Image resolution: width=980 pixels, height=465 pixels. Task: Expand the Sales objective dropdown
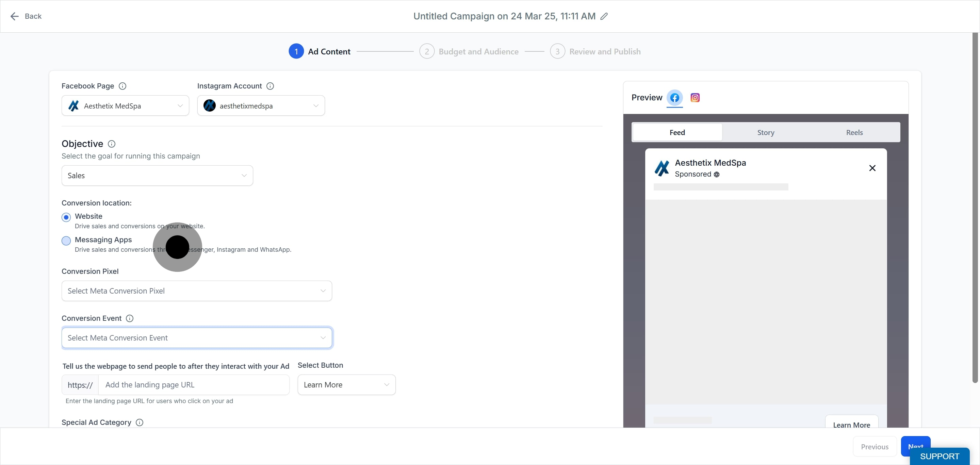tap(157, 176)
